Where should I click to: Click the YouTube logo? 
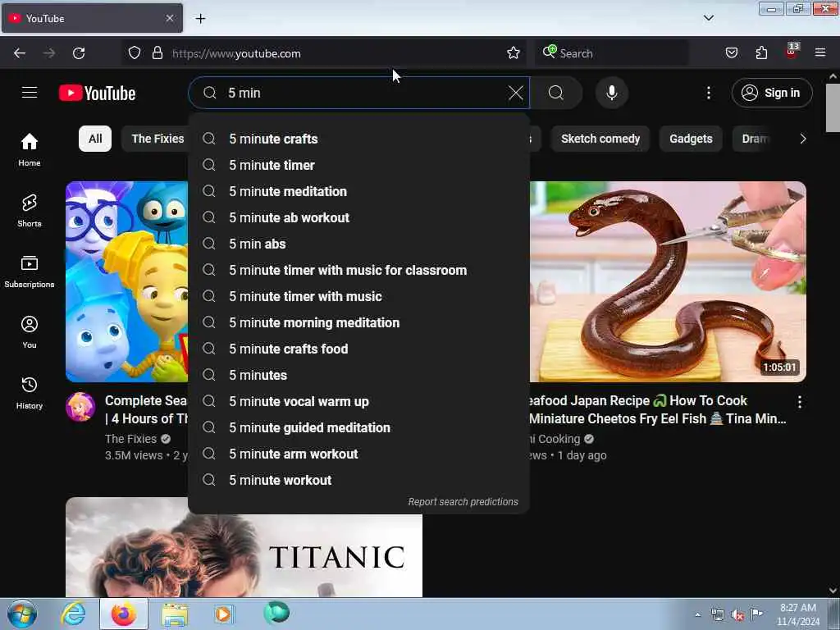pos(97,94)
